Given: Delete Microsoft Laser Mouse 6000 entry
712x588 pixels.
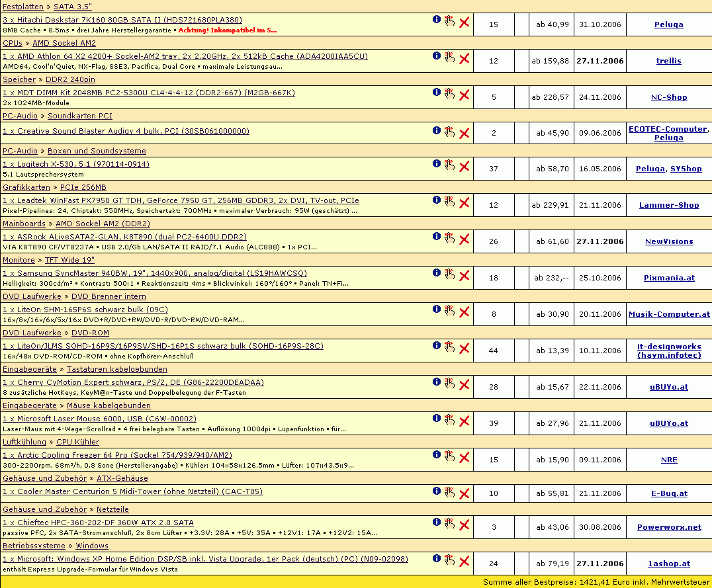Looking at the screenshot, I should 464,421.
